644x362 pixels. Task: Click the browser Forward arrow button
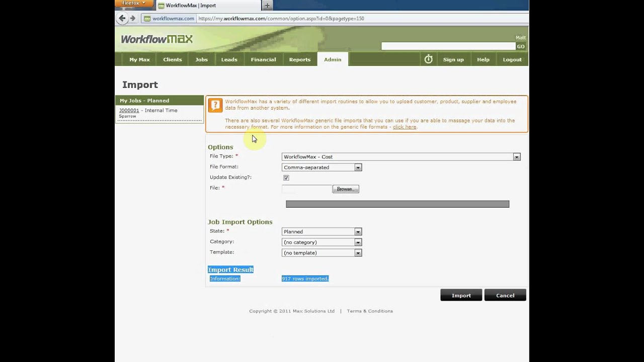[x=133, y=18]
